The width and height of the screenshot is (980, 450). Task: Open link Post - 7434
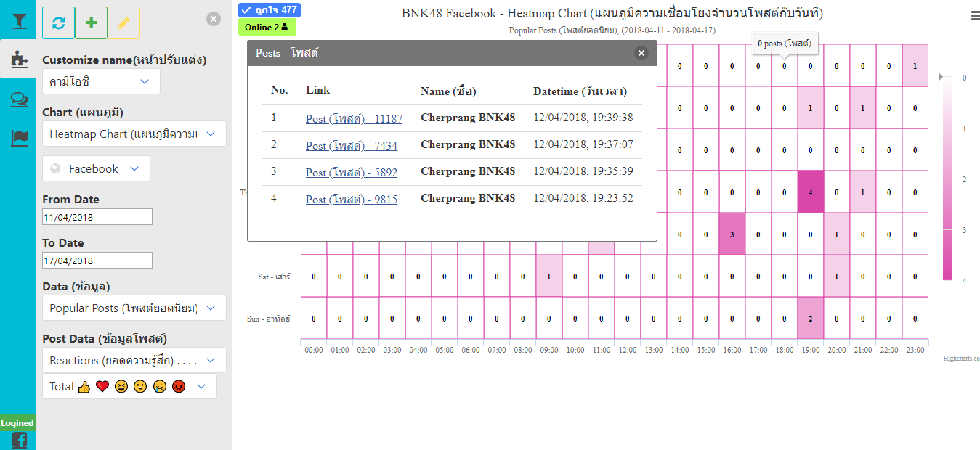click(352, 145)
